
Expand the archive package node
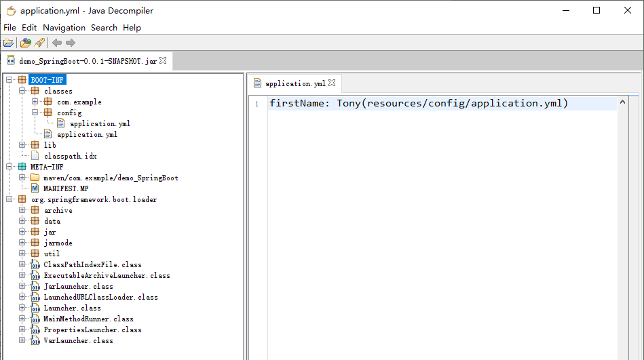(22, 209)
